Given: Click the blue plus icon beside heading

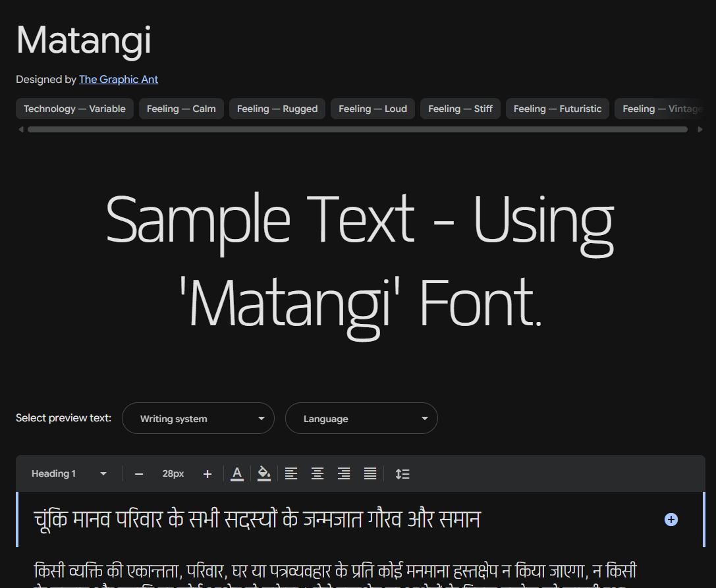Looking at the screenshot, I should (x=671, y=520).
